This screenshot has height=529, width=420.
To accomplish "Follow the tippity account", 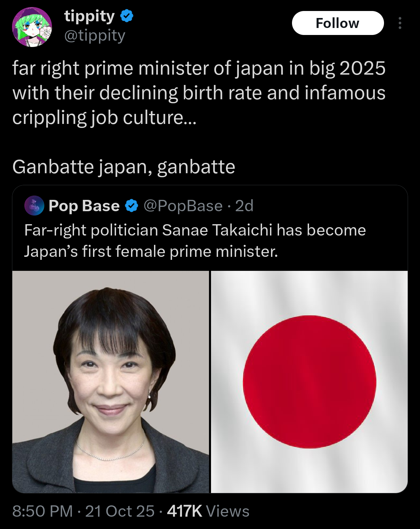I will point(338,23).
